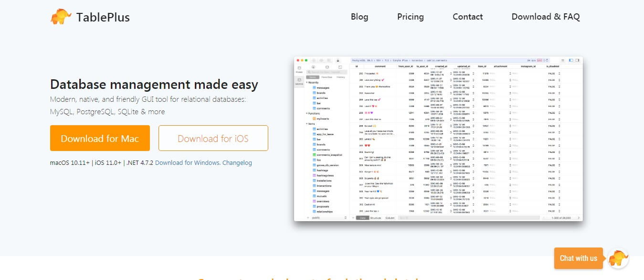Sort by is_disabled column header

coord(553,66)
